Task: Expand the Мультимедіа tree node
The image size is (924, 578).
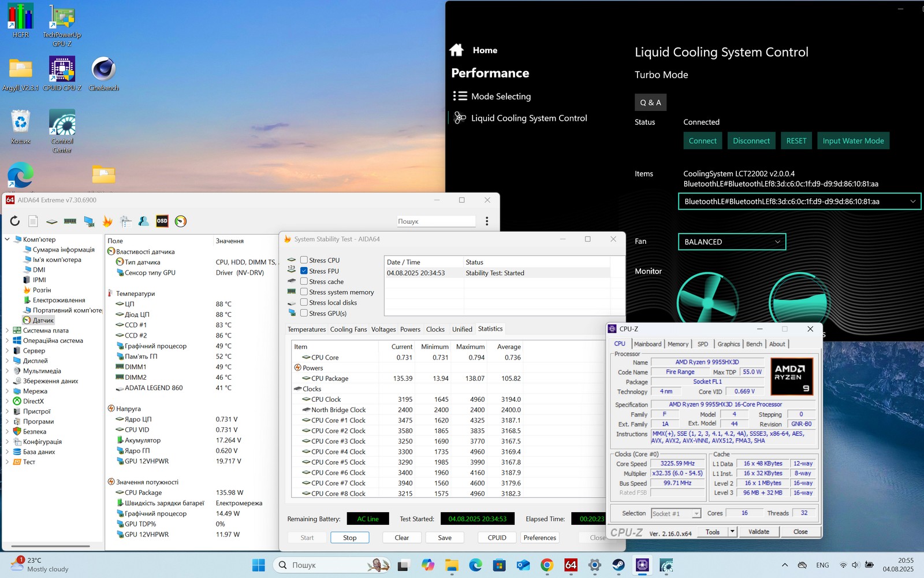Action: tap(8, 371)
